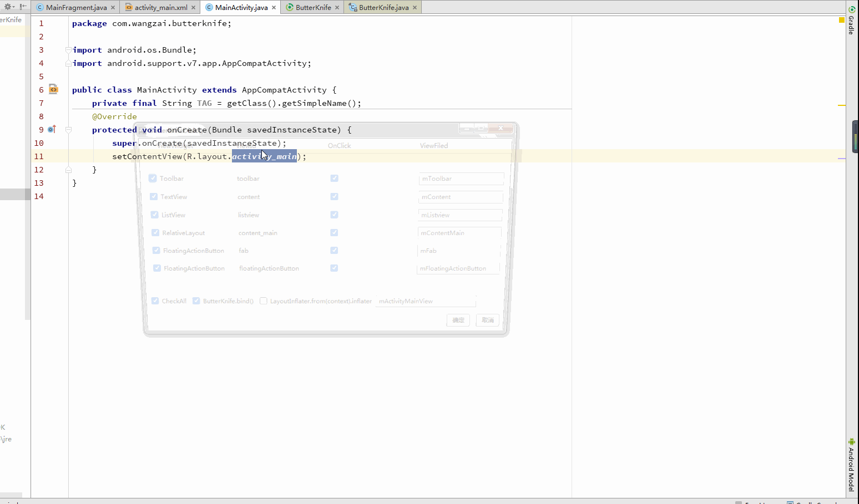
Task: Click the TAG constant on line 7
Action: coord(204,103)
